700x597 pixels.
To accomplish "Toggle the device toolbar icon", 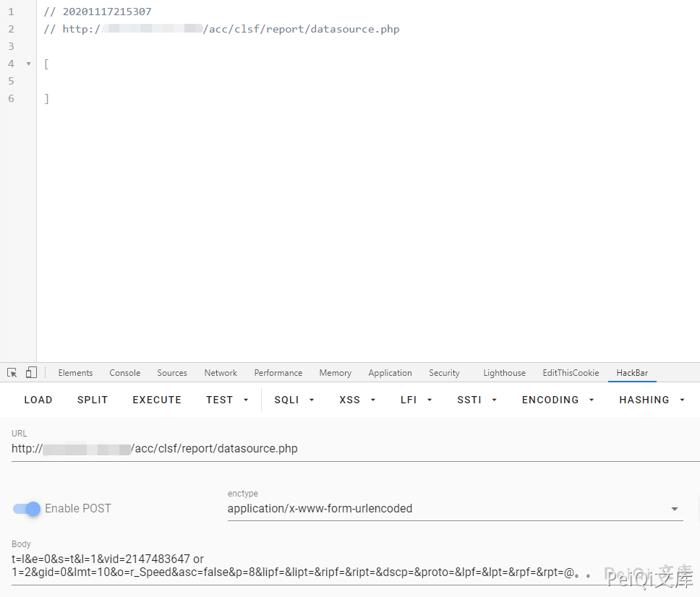I will click(31, 373).
